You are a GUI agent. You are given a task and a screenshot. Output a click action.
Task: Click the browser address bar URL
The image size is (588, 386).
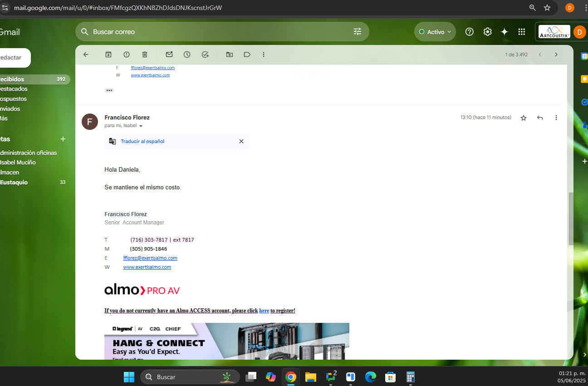(x=118, y=8)
